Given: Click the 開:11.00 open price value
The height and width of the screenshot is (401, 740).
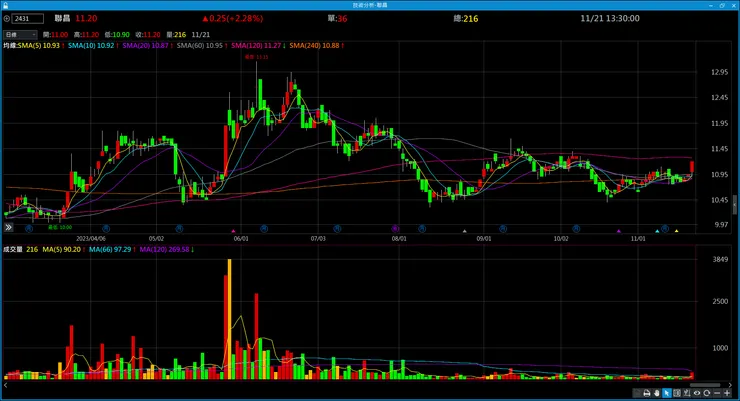Looking at the screenshot, I should point(55,34).
